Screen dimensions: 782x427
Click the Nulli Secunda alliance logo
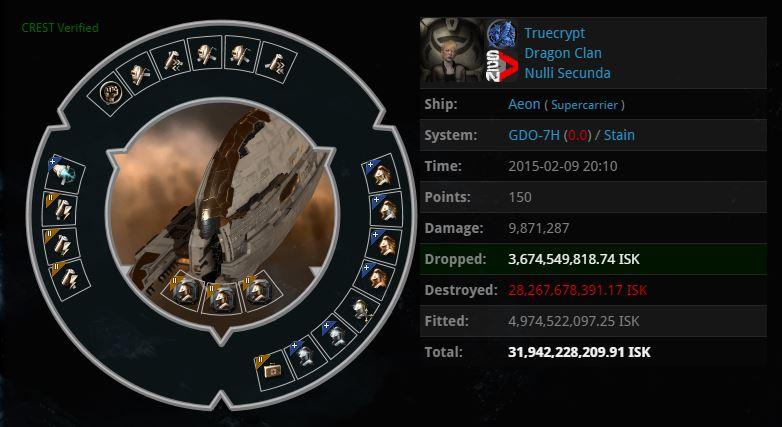point(500,66)
